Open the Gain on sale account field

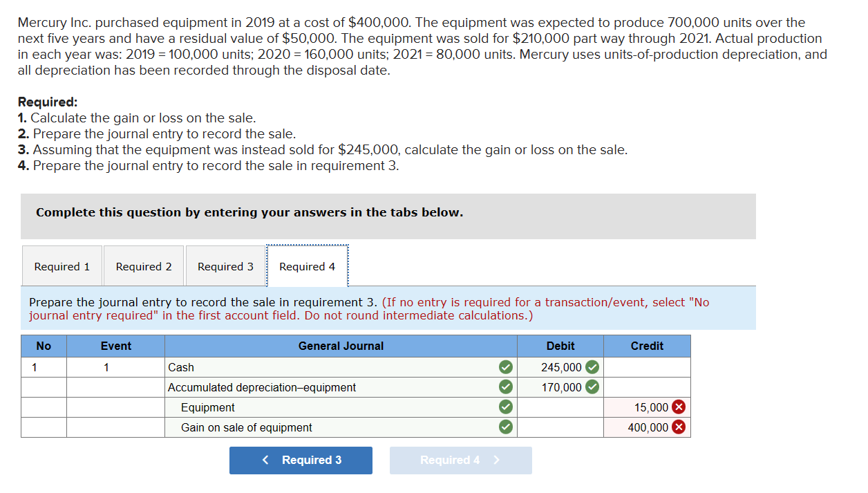click(x=332, y=427)
